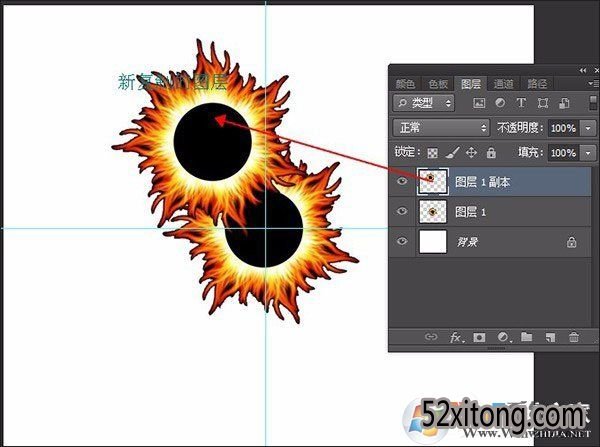Select layer name 图层 1
This screenshot has width=600, height=447.
pyautogui.click(x=471, y=212)
